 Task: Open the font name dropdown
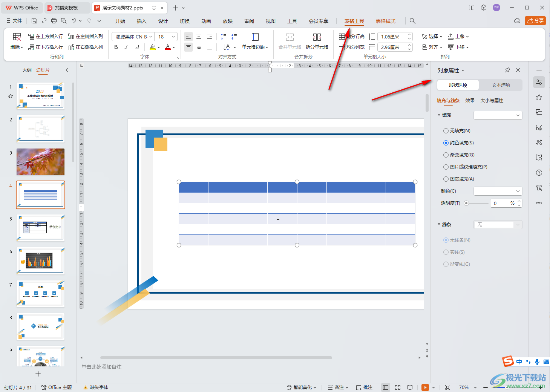tap(151, 37)
